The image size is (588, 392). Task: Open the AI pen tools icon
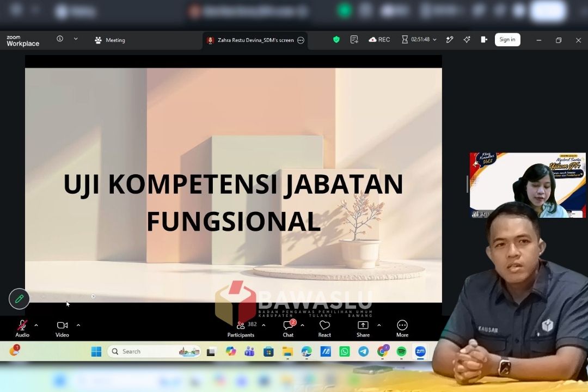click(450, 39)
